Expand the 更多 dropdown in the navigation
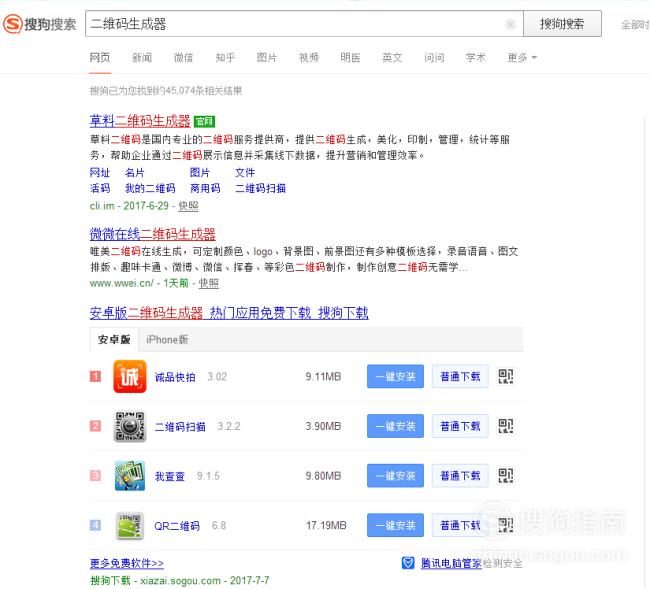 [x=522, y=58]
